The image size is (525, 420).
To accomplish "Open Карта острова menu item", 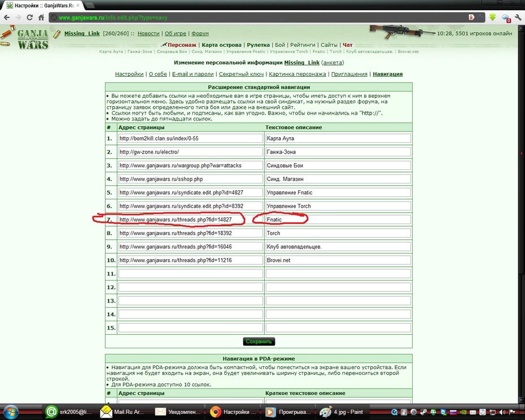I will tap(221, 45).
